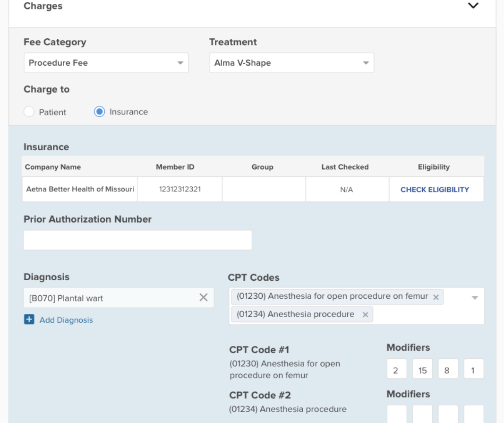Open the Treatment dropdown showing Alma V-Shape
This screenshot has width=504, height=423.
point(291,63)
